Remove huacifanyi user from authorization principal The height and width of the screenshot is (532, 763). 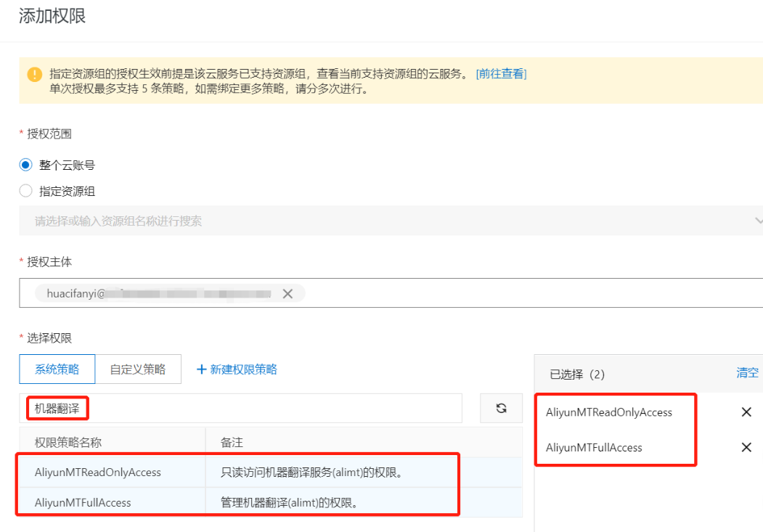[287, 294]
